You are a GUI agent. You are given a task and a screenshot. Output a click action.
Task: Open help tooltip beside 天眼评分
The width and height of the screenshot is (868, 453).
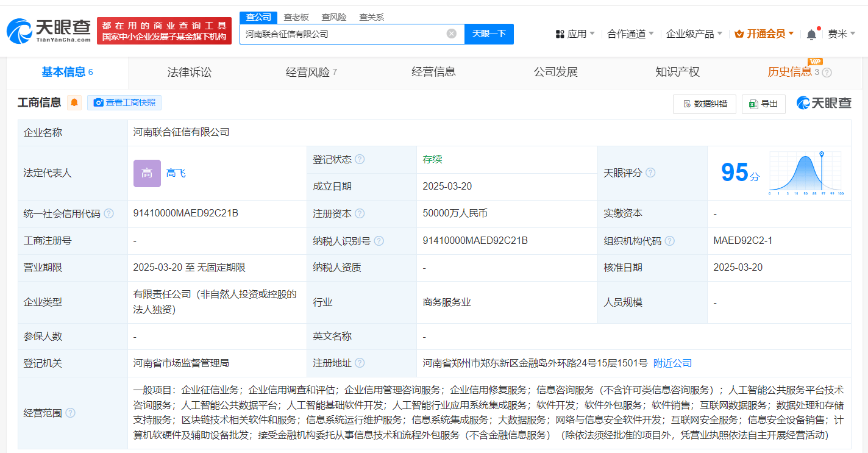point(650,173)
